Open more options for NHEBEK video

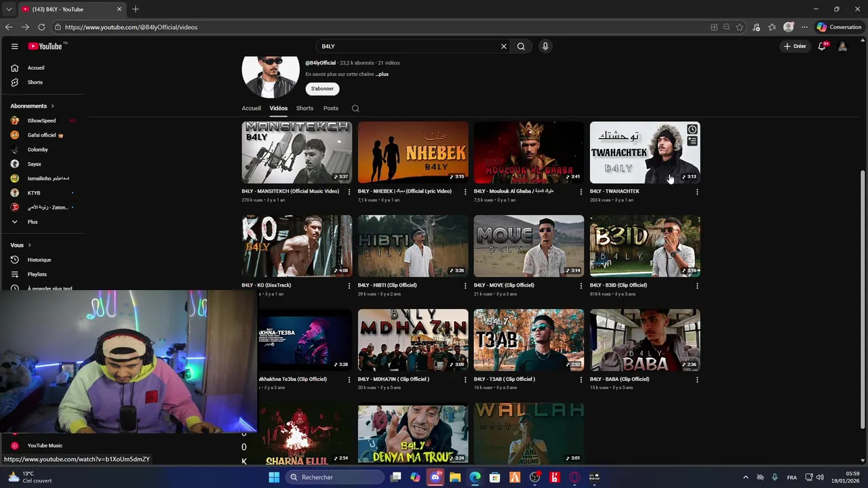tap(465, 192)
